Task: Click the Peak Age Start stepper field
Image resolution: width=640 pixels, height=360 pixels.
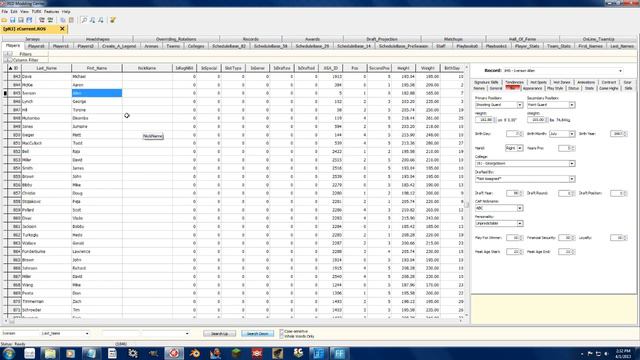Action: click(x=514, y=252)
